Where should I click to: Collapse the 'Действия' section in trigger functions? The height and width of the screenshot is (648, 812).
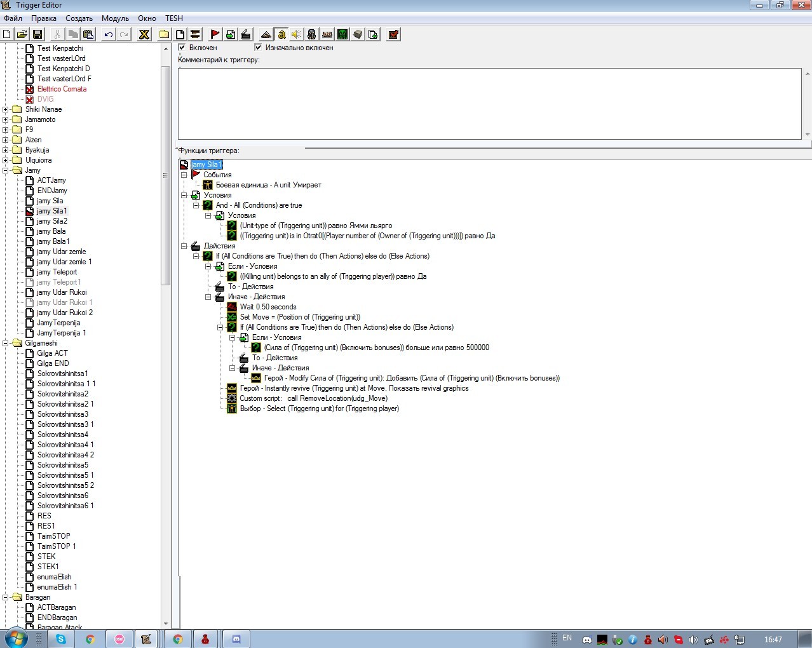coord(184,246)
